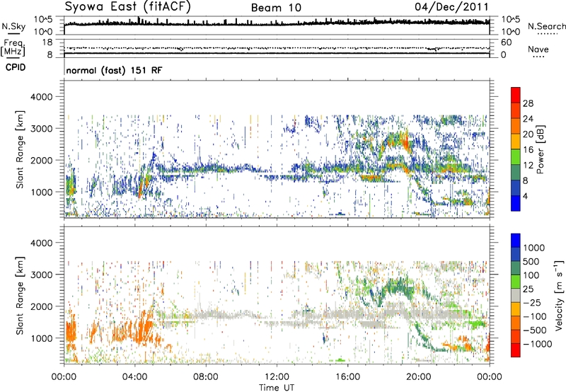Click the power panel 'Slant Range [km]' label
566x392 pixels.
point(20,149)
